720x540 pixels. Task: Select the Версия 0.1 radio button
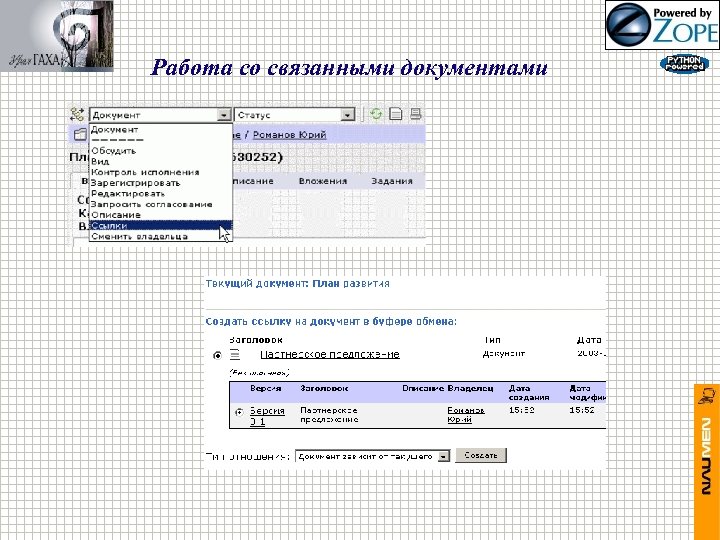(x=239, y=412)
